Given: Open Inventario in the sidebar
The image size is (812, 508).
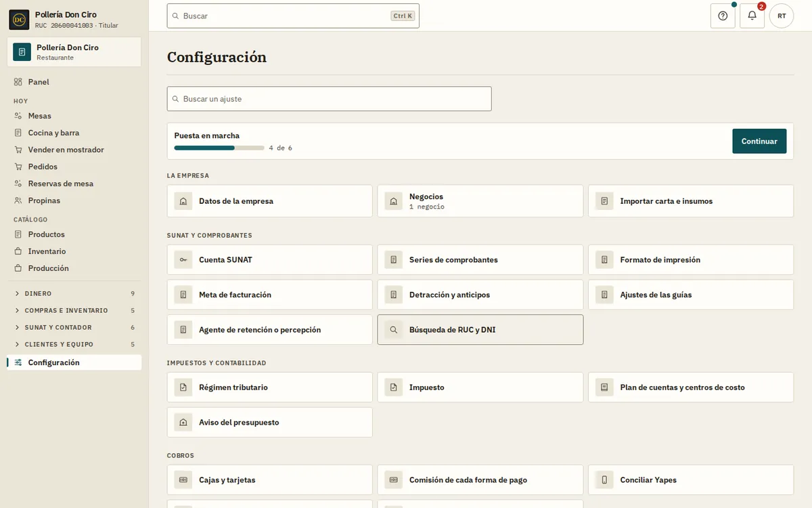Looking at the screenshot, I should (74, 251).
